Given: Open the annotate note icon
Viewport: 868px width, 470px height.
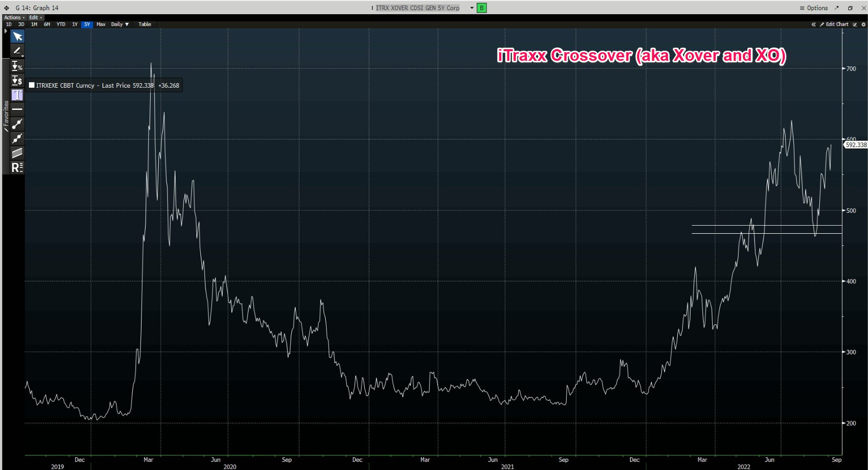Looking at the screenshot, I should (855, 24).
